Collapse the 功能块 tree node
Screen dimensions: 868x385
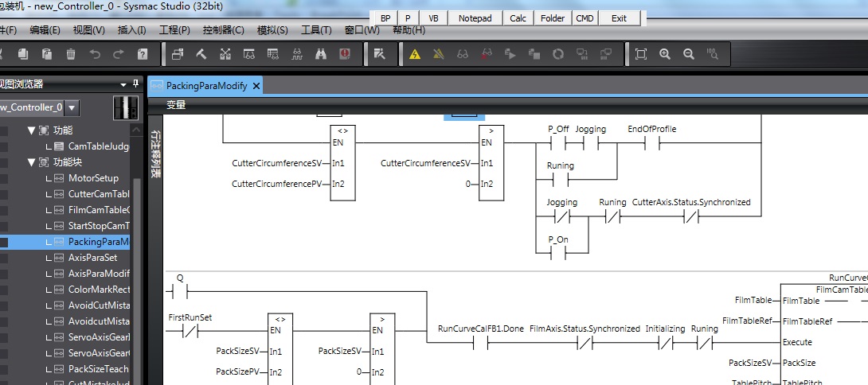pyautogui.click(x=32, y=162)
